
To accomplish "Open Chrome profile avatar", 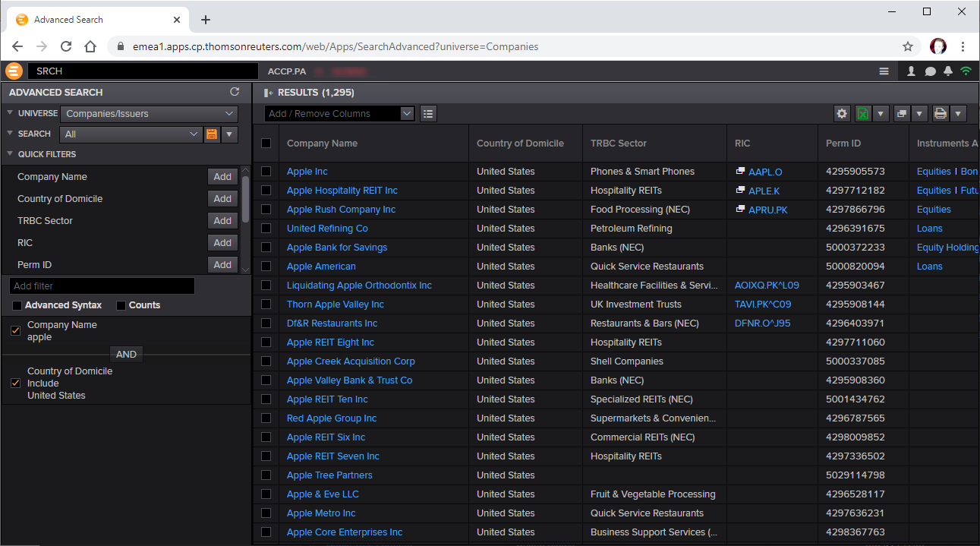I will pos(938,46).
